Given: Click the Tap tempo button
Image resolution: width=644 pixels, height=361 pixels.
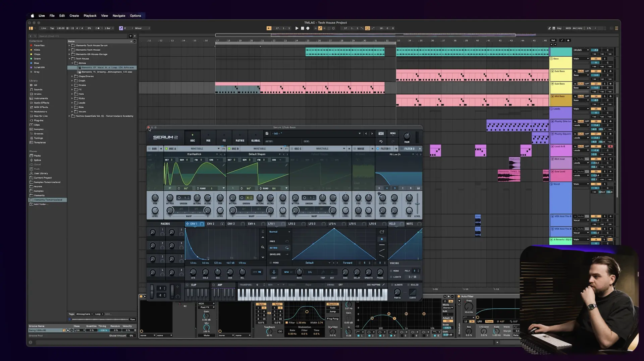Looking at the screenshot, I should pyautogui.click(x=52, y=28).
